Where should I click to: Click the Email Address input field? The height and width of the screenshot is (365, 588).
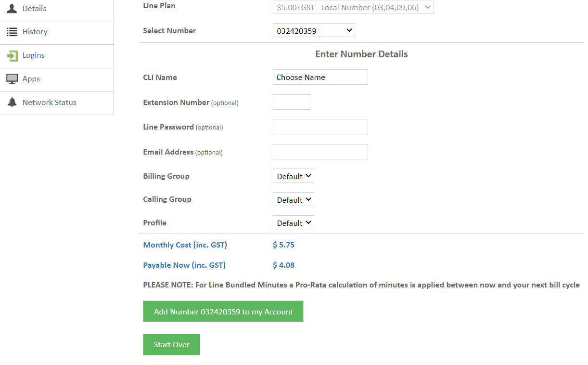tap(320, 152)
